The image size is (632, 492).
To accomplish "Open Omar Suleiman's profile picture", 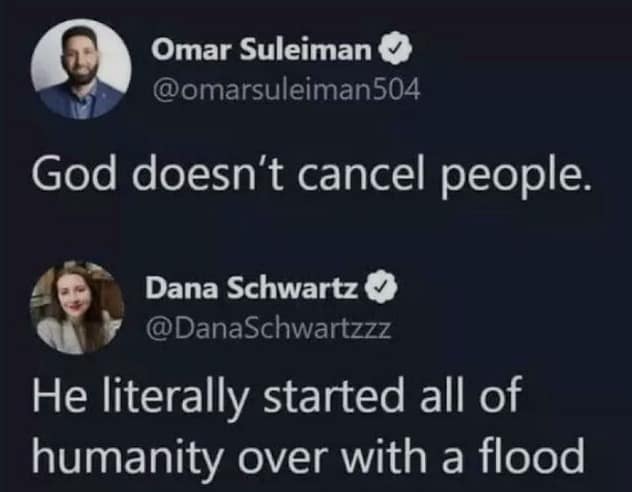I will 81,68.
